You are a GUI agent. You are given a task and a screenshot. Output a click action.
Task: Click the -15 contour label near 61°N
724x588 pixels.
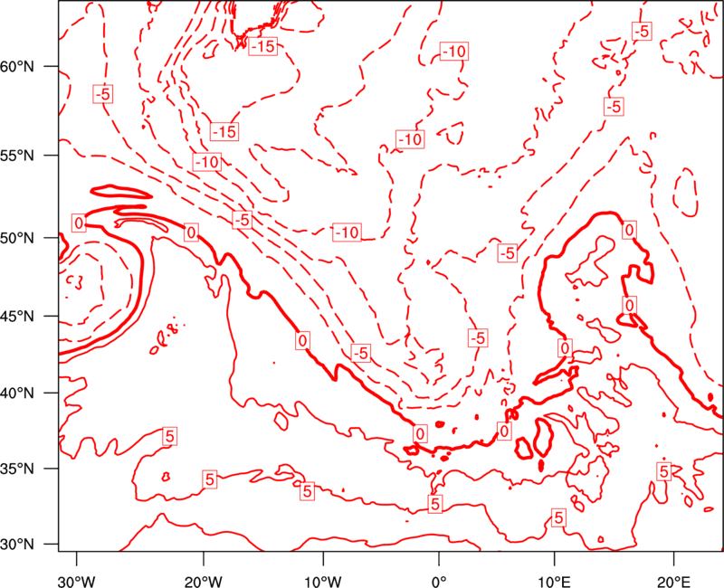[x=262, y=46]
